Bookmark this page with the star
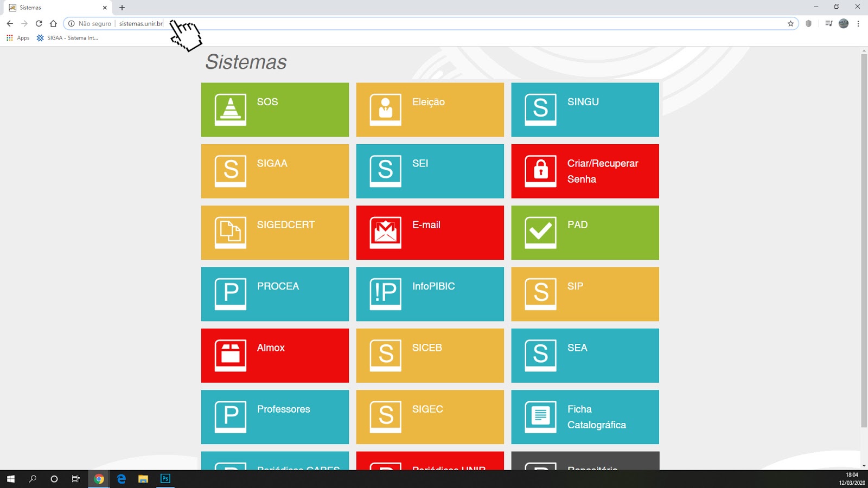This screenshot has width=868, height=488. (x=790, y=23)
